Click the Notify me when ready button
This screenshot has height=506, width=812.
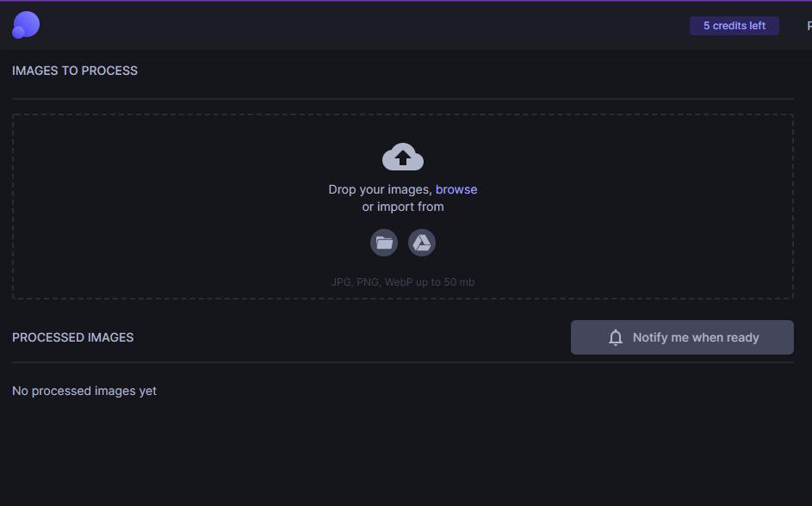pos(682,337)
